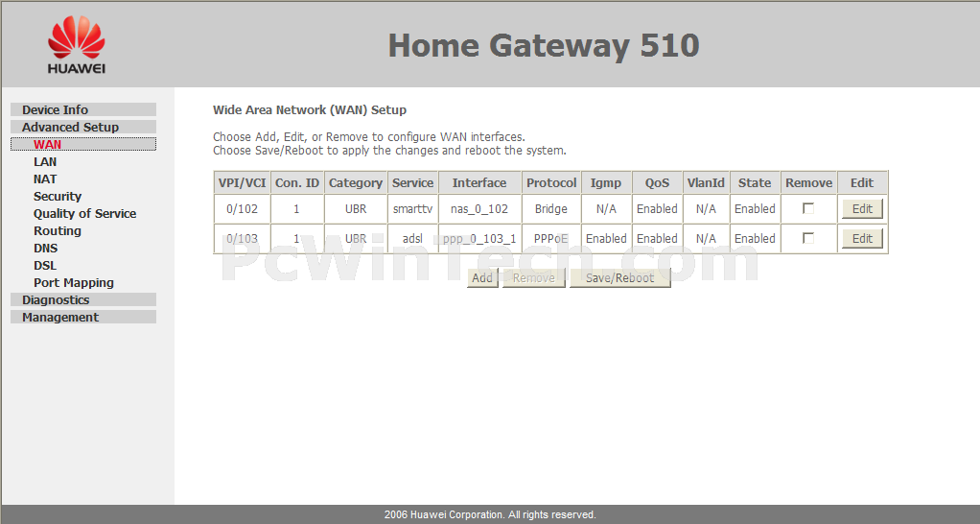Click the Service column header
980x524 pixels.
point(412,182)
